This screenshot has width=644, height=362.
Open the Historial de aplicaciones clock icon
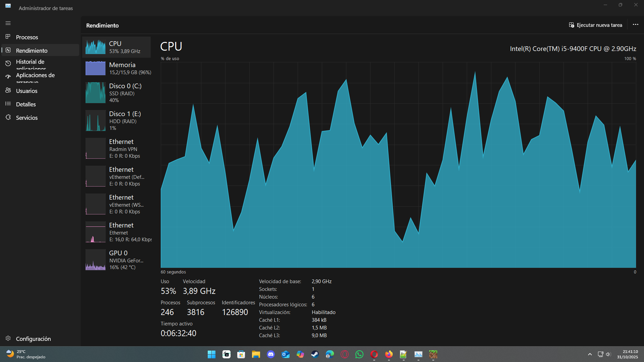pos(8,63)
